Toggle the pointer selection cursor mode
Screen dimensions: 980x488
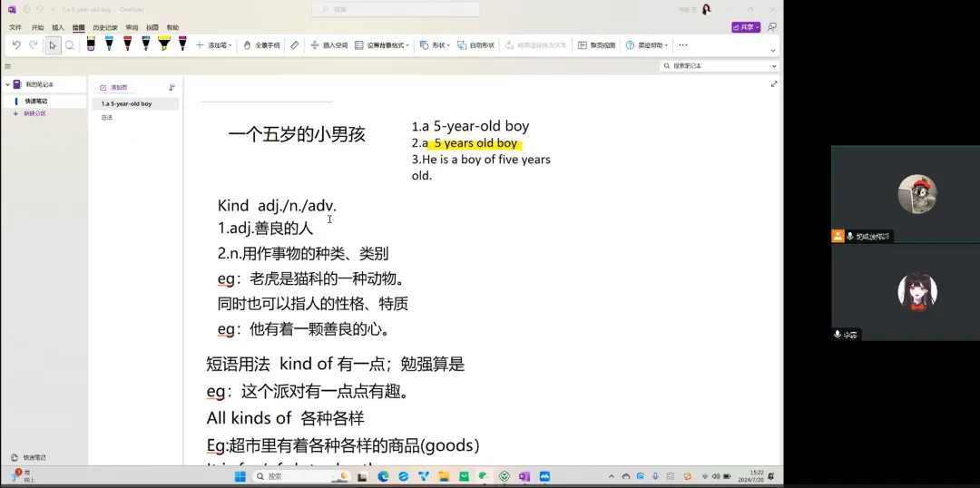pyautogui.click(x=52, y=44)
